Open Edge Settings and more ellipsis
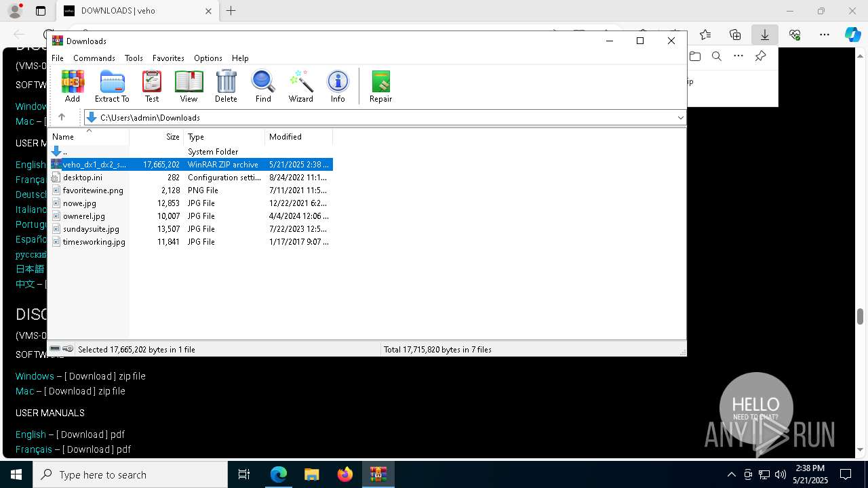This screenshot has height=488, width=868. tap(824, 34)
